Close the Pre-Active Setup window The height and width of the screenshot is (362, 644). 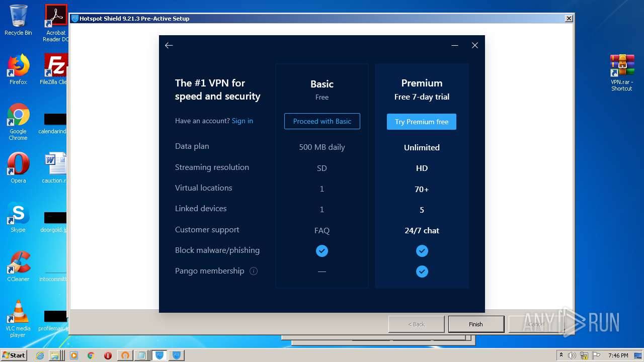(x=569, y=19)
